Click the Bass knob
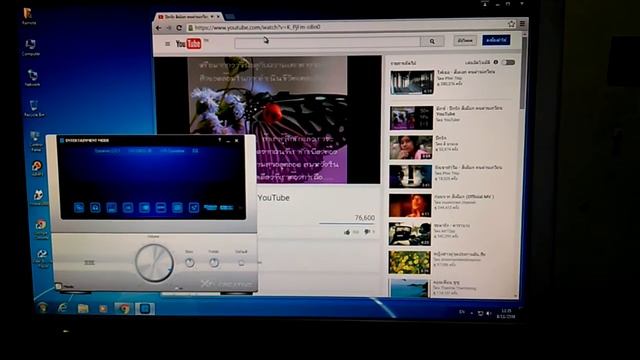Screen dimensions: 640x360 pyautogui.click(x=189, y=263)
